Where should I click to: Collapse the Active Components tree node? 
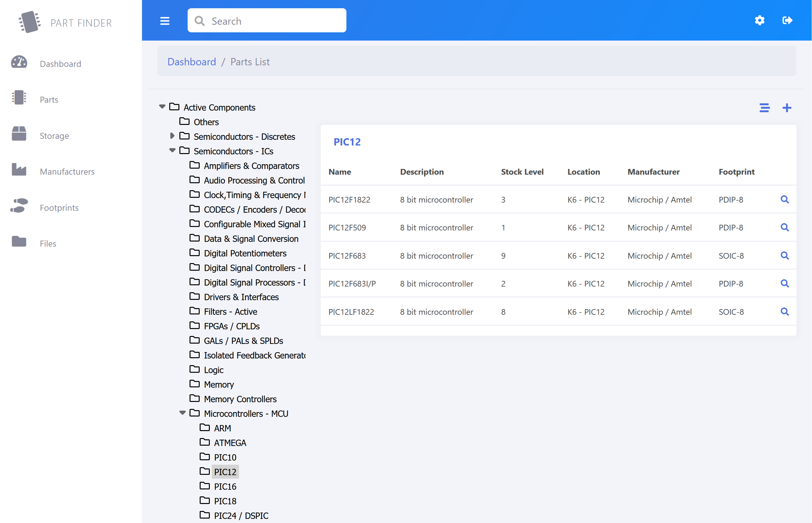coord(162,107)
